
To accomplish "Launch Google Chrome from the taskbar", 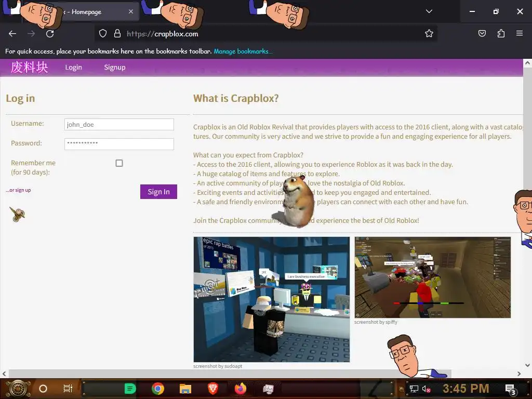I will (x=158, y=389).
